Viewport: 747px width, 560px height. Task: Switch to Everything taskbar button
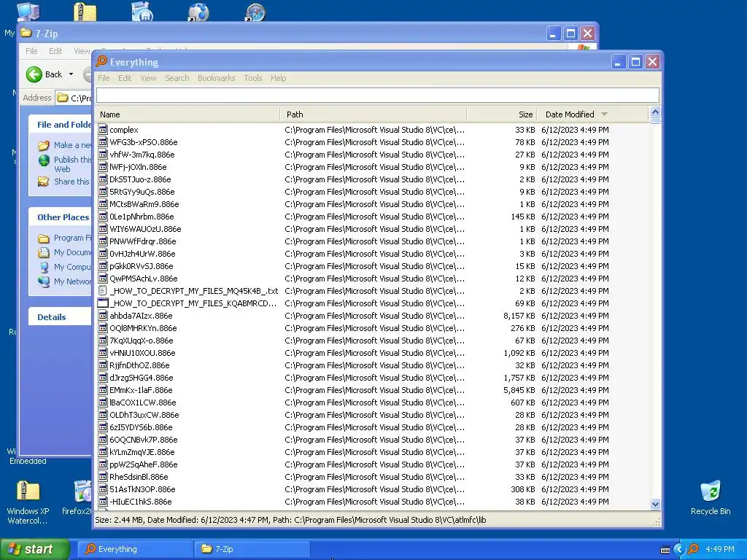[135, 549]
